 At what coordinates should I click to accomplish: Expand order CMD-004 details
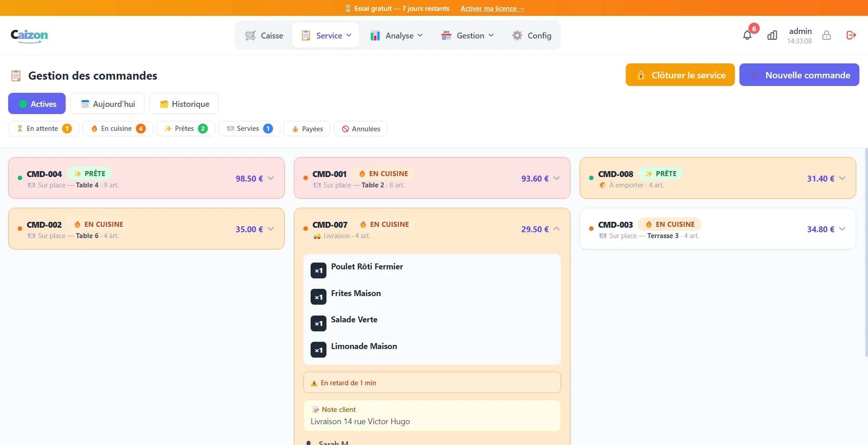[x=271, y=178]
